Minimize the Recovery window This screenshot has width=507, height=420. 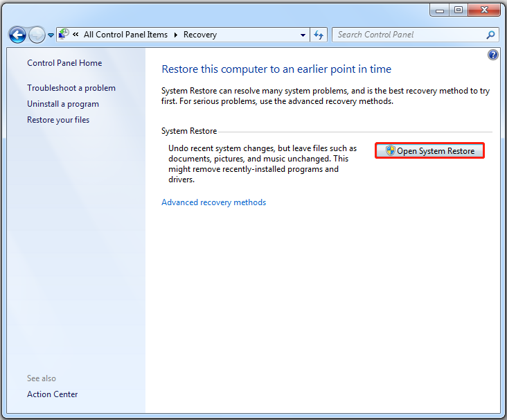440,10
